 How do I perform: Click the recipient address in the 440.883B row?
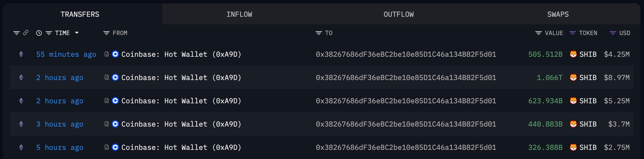(406, 124)
